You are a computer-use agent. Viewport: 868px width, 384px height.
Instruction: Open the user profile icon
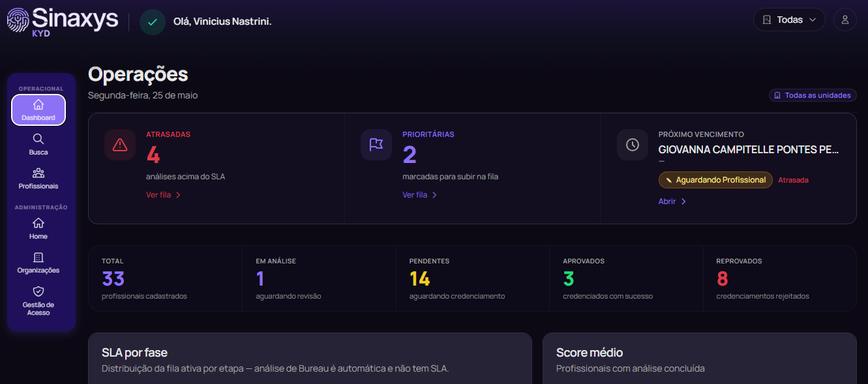pos(845,20)
